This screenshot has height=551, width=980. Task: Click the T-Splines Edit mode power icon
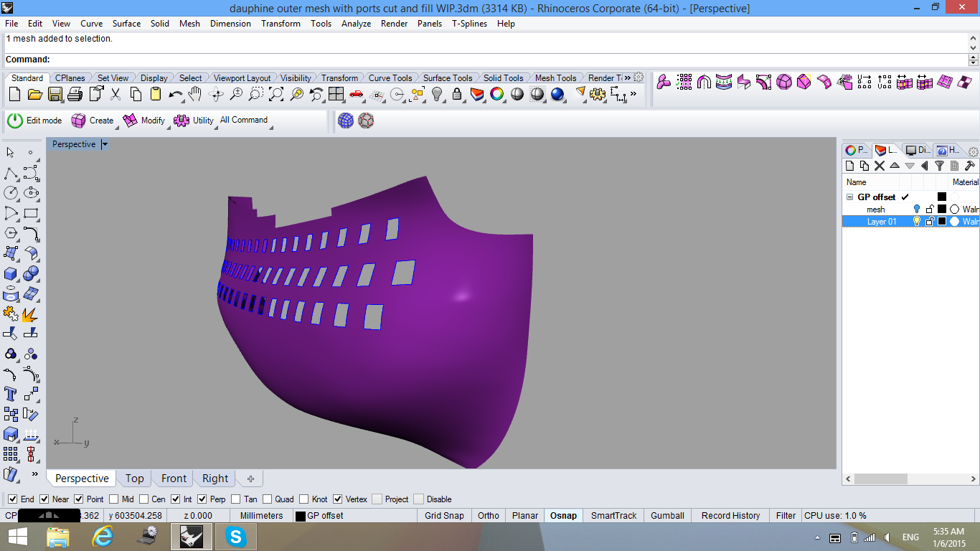pos(15,121)
